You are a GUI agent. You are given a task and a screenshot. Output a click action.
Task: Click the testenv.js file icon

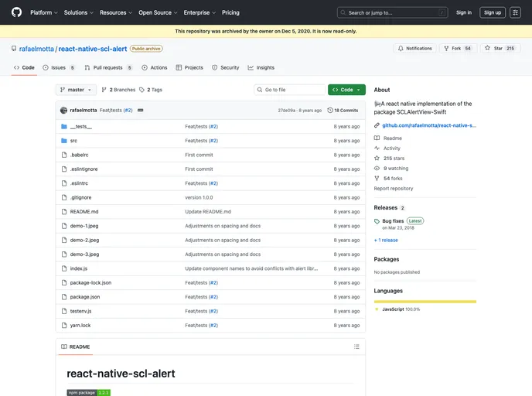click(64, 311)
